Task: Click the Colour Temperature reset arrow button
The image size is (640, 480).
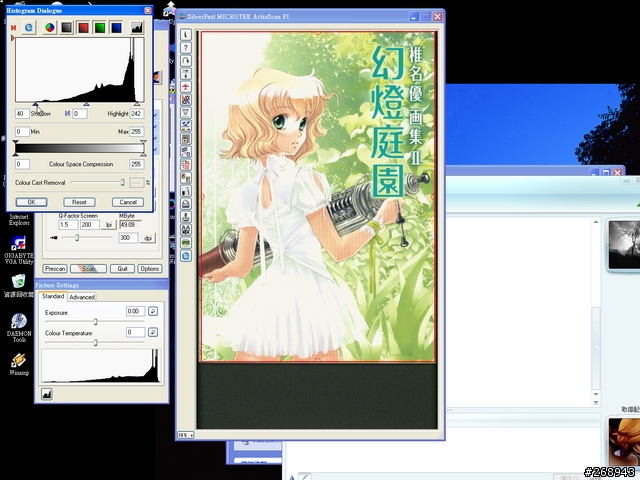Action: point(153,332)
